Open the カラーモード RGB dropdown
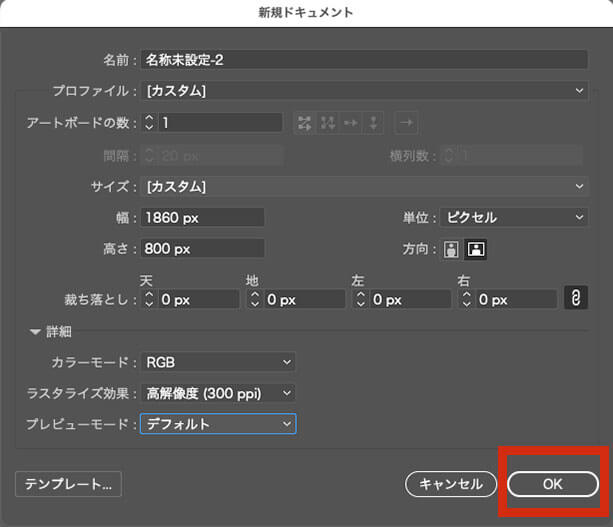Screen dimensions: 613x527 218,361
